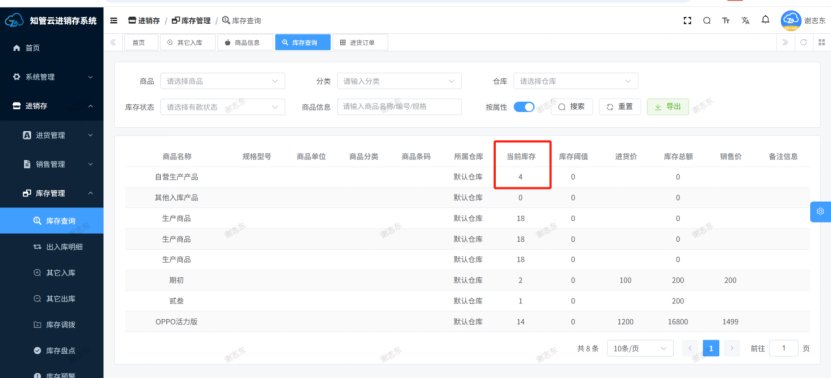Collapse 库存管理 submenu

(51, 194)
